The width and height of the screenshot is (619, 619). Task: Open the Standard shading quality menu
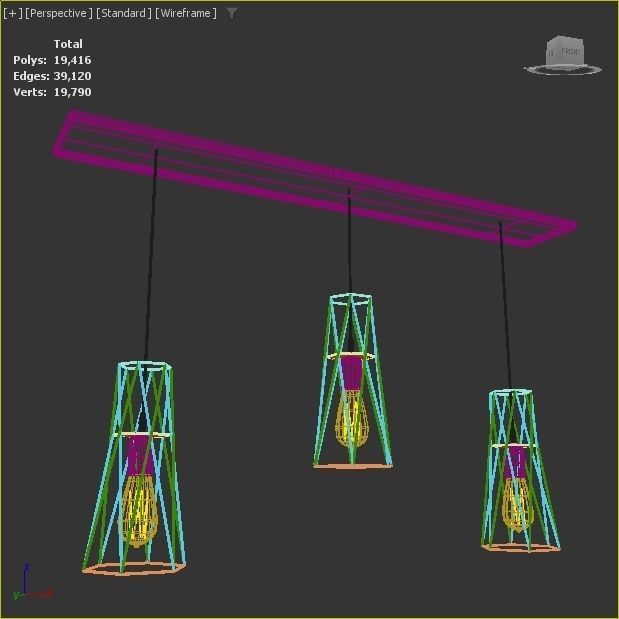point(124,13)
